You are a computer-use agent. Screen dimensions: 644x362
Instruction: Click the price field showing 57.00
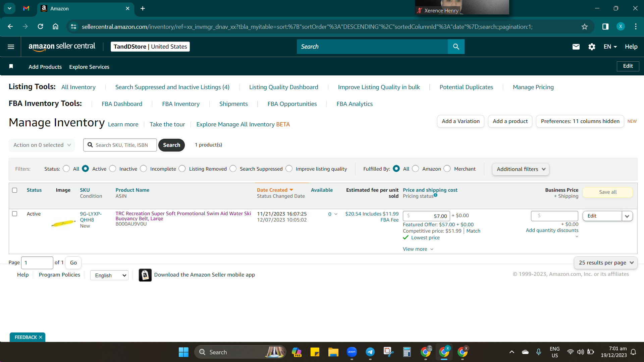click(427, 216)
